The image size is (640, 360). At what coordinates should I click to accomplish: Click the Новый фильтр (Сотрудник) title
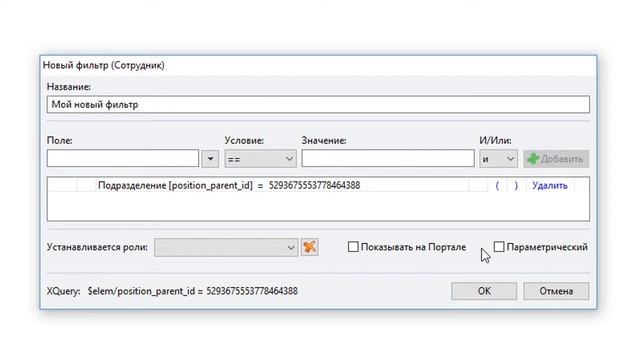(104, 65)
